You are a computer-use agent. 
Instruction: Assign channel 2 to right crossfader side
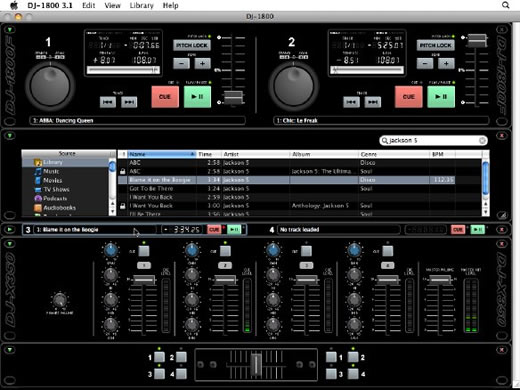click(x=353, y=357)
